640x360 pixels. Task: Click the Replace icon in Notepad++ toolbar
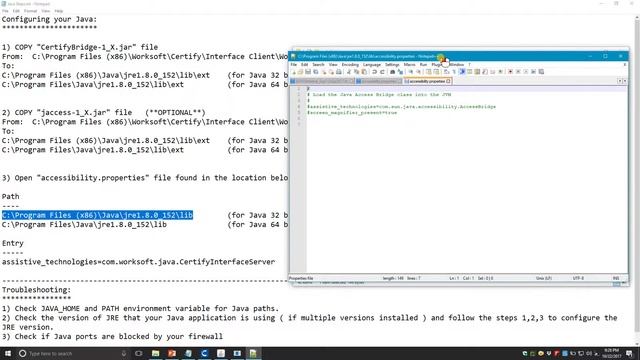coord(400,72)
